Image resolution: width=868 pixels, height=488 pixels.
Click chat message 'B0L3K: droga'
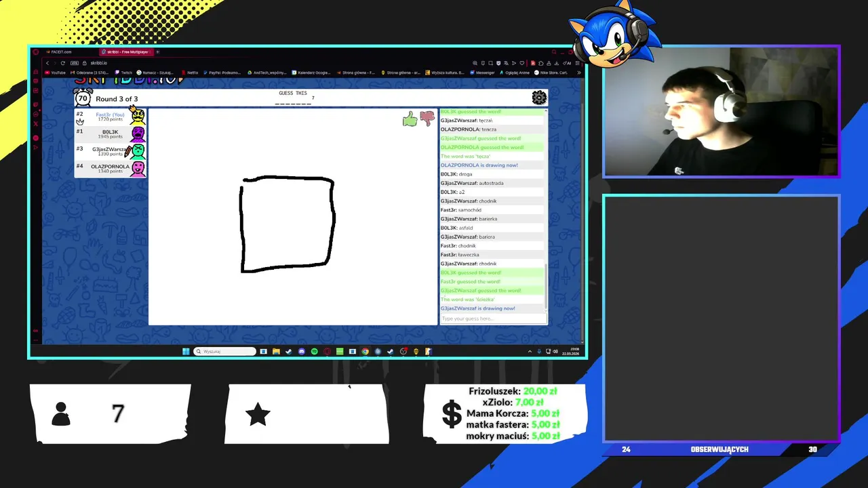456,174
